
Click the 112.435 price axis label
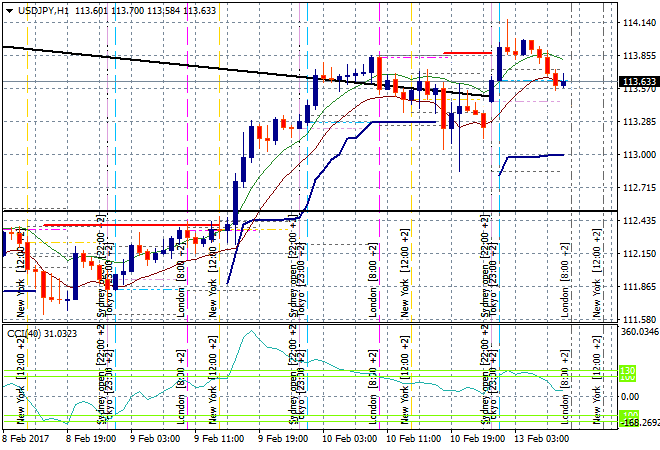(x=637, y=221)
